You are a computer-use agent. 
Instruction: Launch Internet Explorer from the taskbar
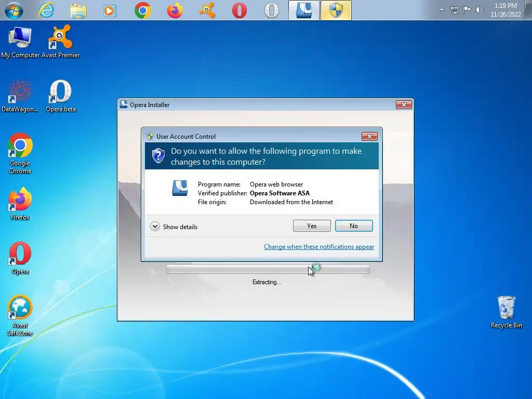[46, 10]
